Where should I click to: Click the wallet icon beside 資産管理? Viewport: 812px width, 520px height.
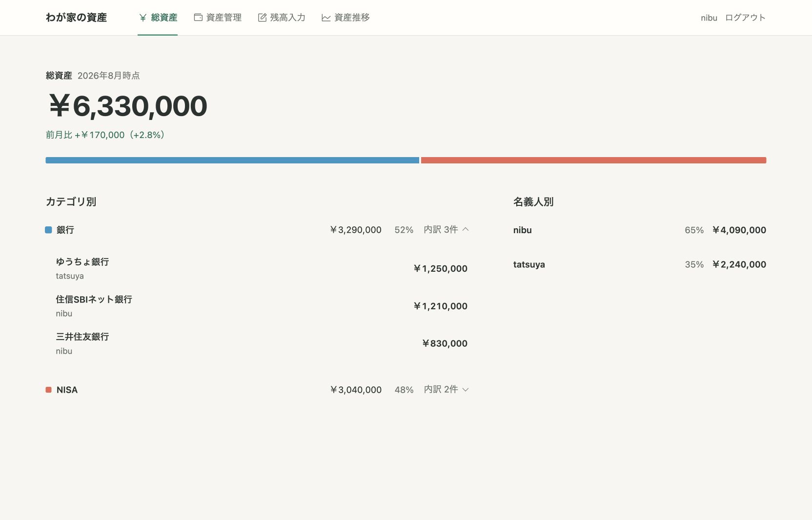(x=198, y=18)
